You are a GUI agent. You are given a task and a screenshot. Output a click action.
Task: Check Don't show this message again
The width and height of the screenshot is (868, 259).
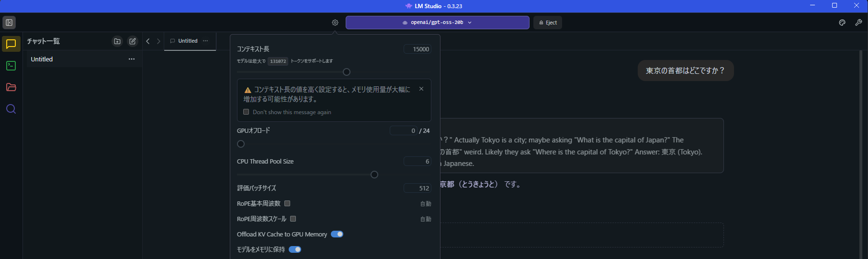246,112
